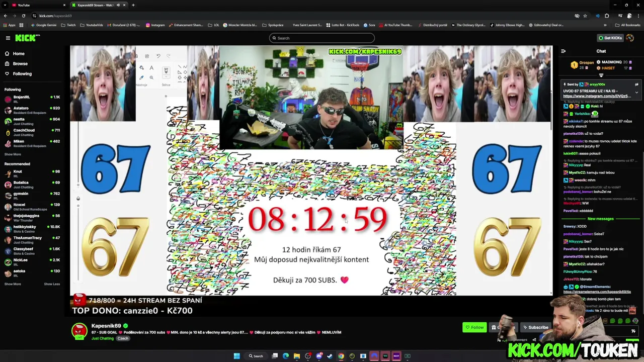Collapse the chat panel with arrow icon
The image size is (644, 362).
tap(563, 51)
